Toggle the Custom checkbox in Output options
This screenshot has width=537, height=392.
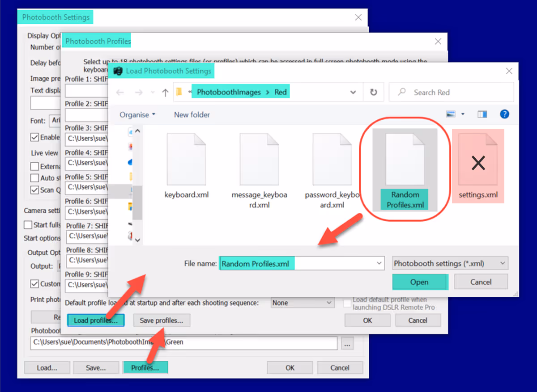tap(34, 284)
